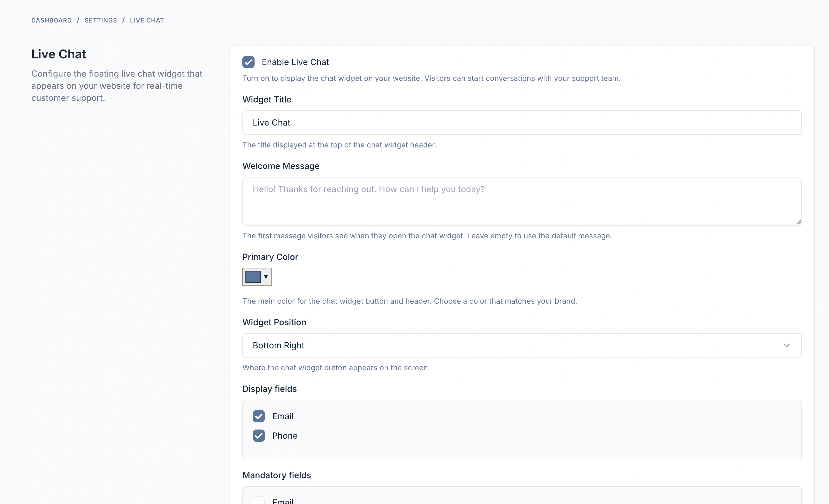Check Email under Mandatory fields
Screen dimensions: 829x504
258,501
